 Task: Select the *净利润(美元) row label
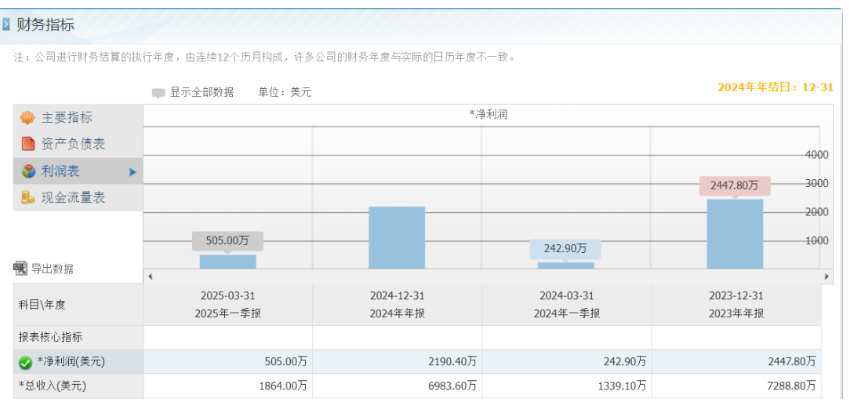coord(79,362)
